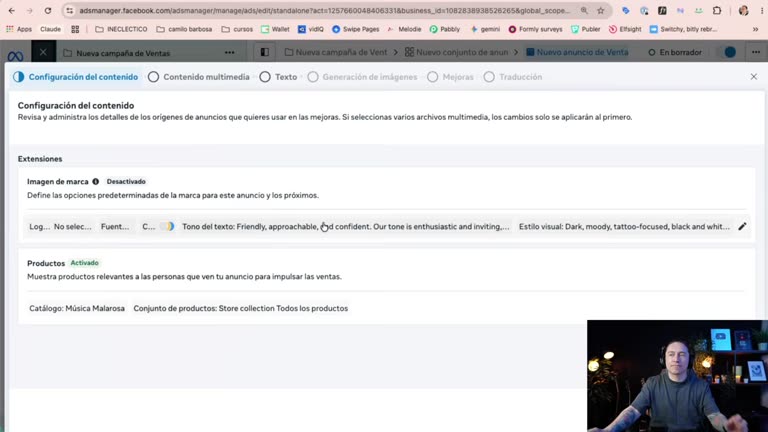The height and width of the screenshot is (432, 768).
Task: Click the Activado badge beside Productos
Action: 84,263
